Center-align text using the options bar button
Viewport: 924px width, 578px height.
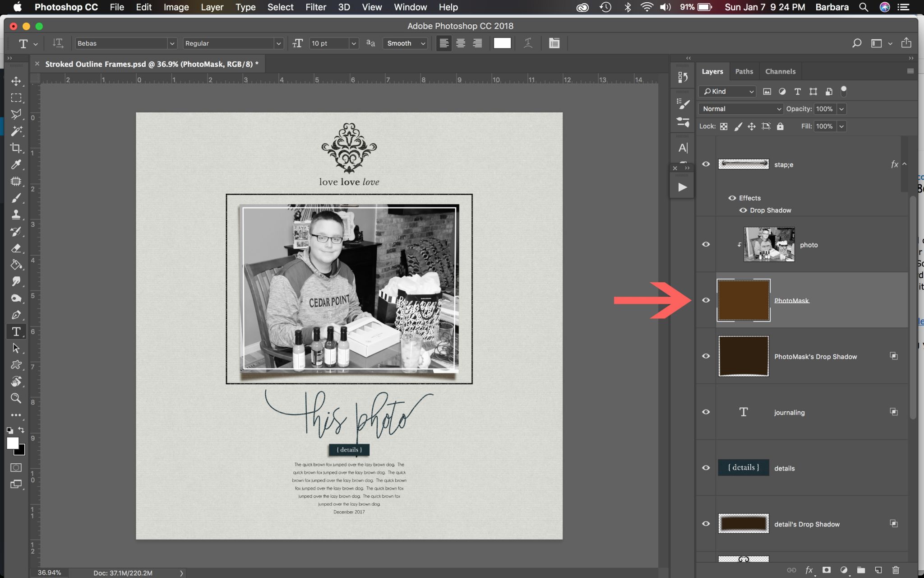tap(461, 43)
